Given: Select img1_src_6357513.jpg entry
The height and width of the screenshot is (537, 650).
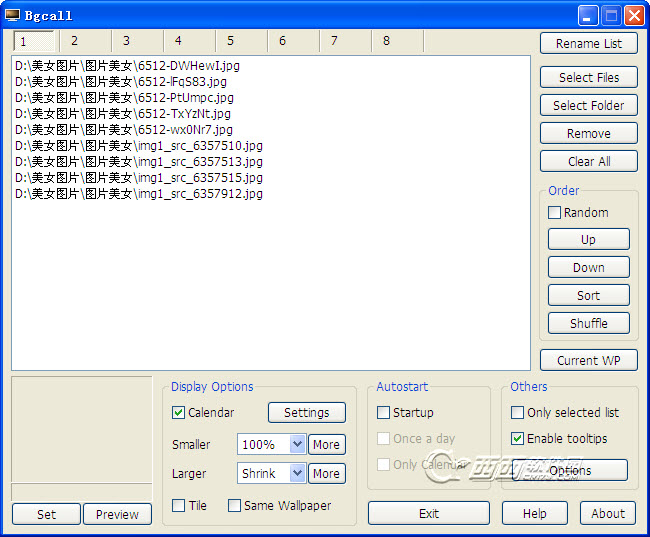Looking at the screenshot, I should 139,162.
